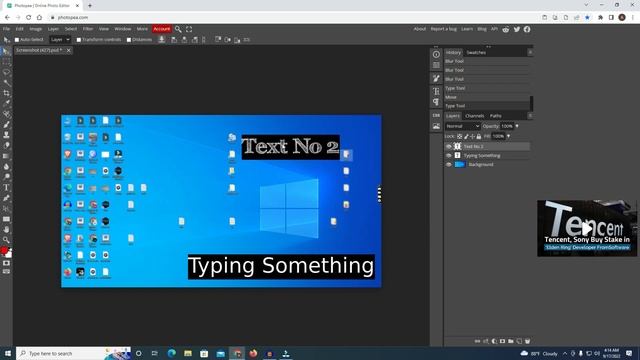Select the Rectangle Select tool
The image size is (640, 360).
click(x=6, y=62)
